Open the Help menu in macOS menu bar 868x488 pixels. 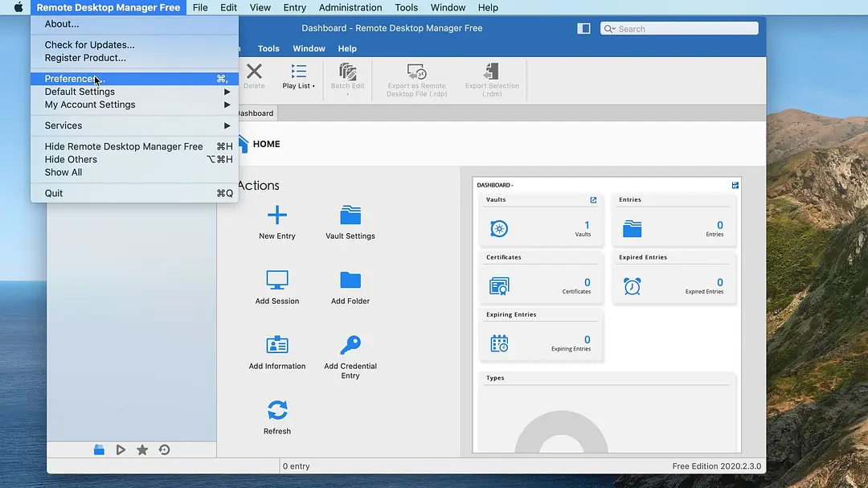488,7
